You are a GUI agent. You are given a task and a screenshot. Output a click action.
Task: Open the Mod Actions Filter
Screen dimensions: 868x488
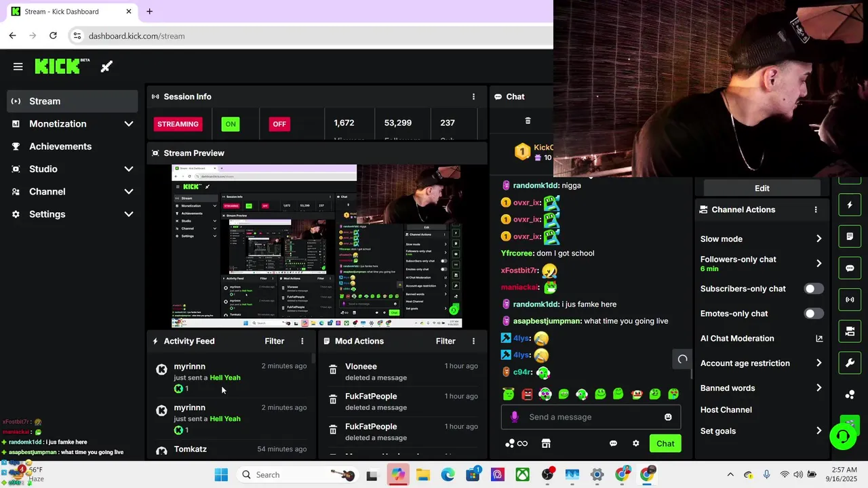pyautogui.click(x=446, y=341)
